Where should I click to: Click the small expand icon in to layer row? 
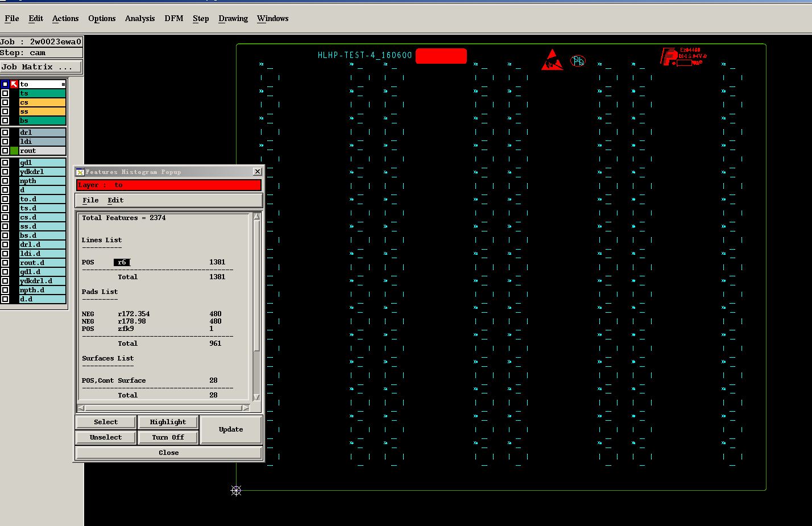[63, 84]
